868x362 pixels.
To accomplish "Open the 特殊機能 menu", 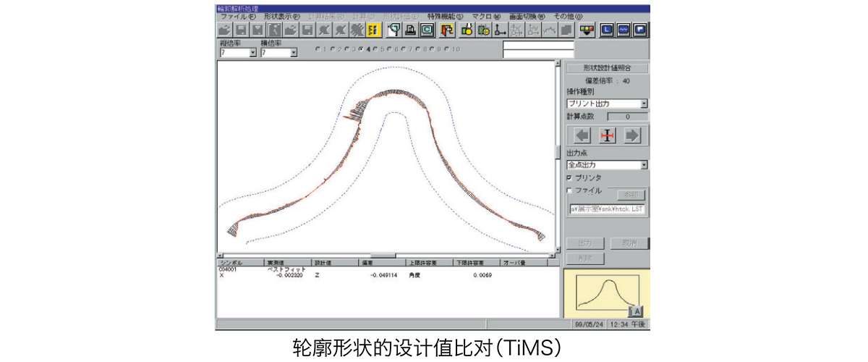I will pyautogui.click(x=444, y=16).
